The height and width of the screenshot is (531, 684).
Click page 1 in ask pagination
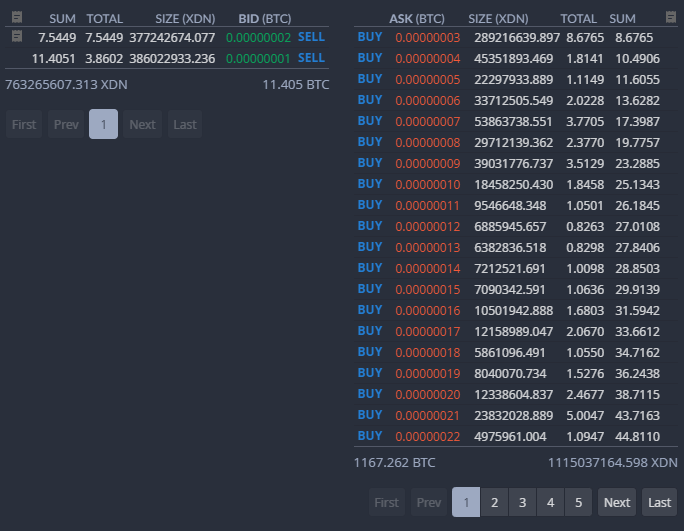click(x=466, y=502)
